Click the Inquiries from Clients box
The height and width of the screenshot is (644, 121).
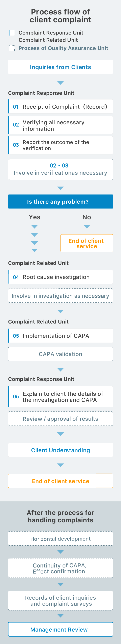[x=60, y=67]
